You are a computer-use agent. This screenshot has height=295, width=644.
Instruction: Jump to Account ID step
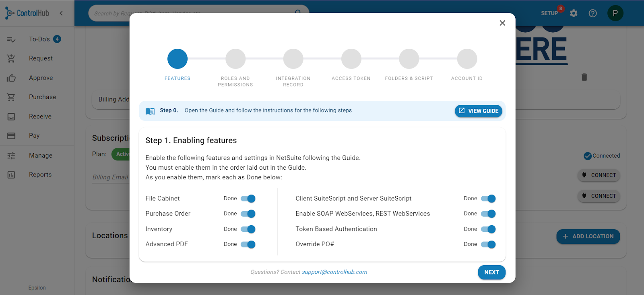(467, 59)
